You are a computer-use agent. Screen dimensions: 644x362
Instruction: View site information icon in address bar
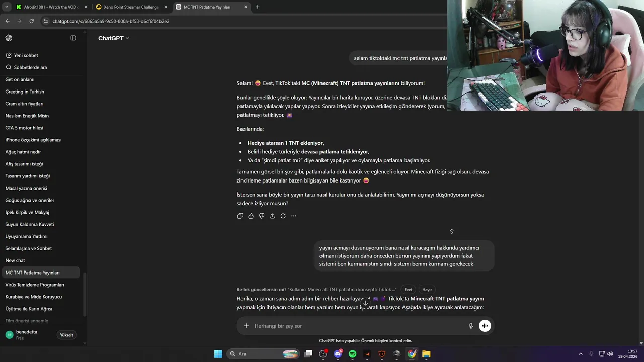pos(46,21)
